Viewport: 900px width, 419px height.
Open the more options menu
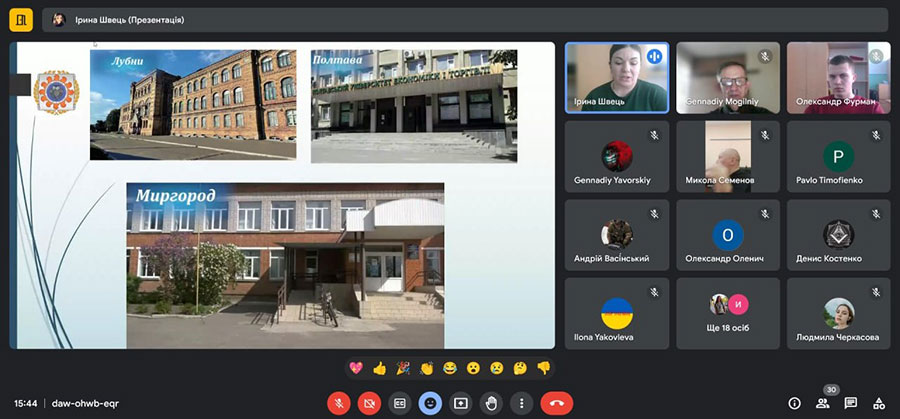521,403
